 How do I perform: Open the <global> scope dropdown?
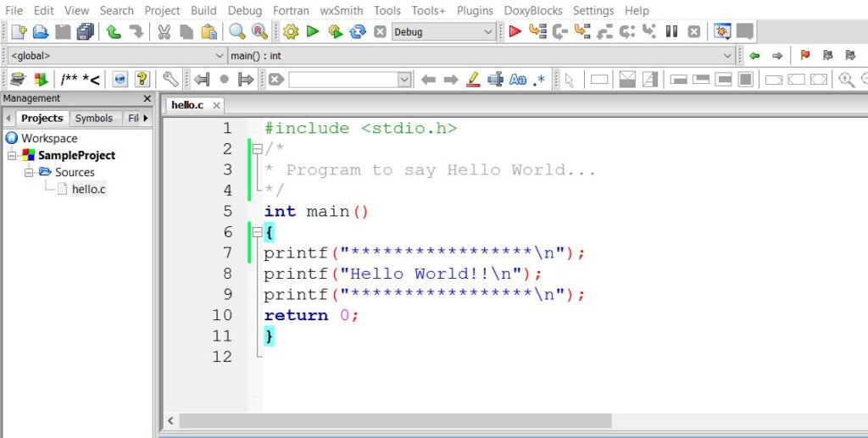pos(220,56)
